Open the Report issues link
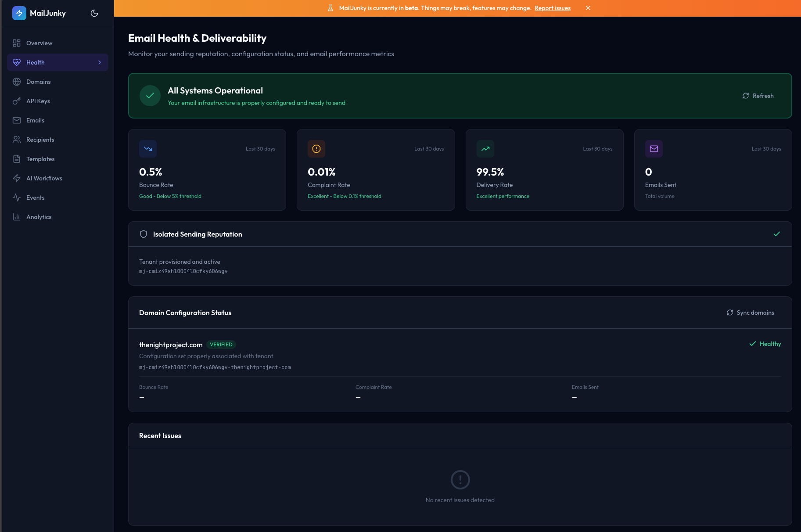801x532 pixels. click(x=552, y=8)
